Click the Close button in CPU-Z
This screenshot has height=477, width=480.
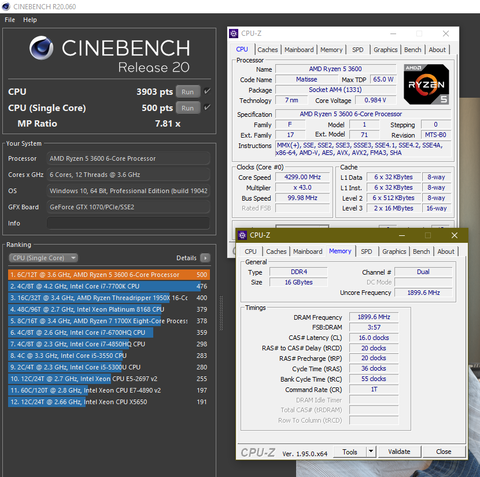[x=443, y=452]
